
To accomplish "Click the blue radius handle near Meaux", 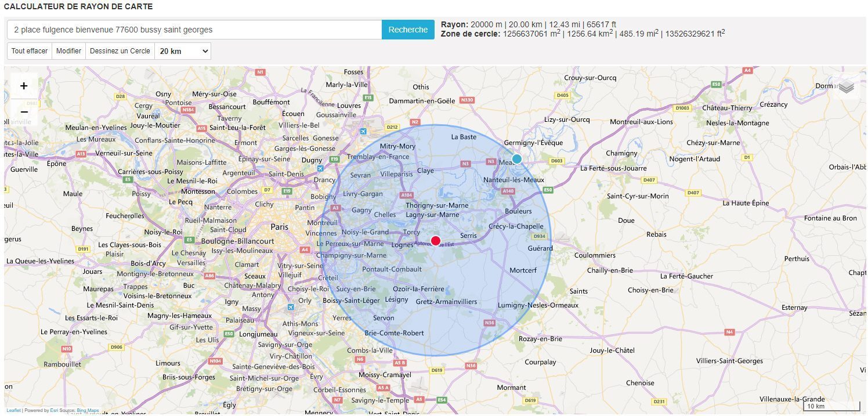I will tap(516, 159).
